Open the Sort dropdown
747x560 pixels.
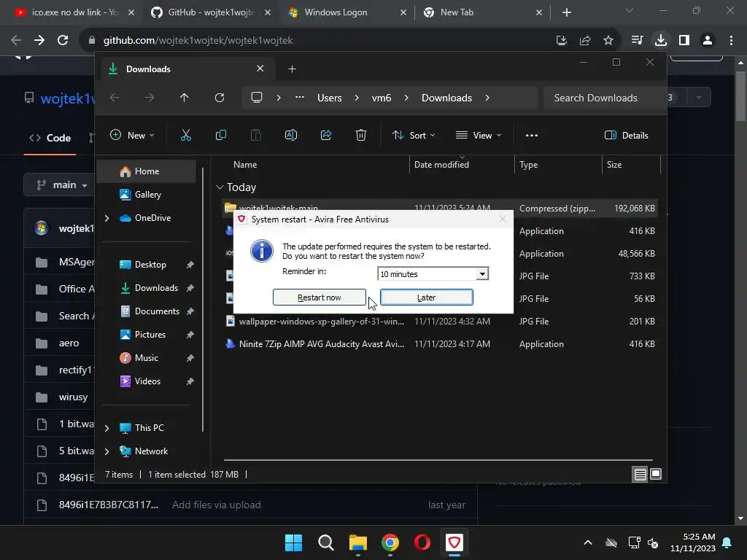pos(414,135)
